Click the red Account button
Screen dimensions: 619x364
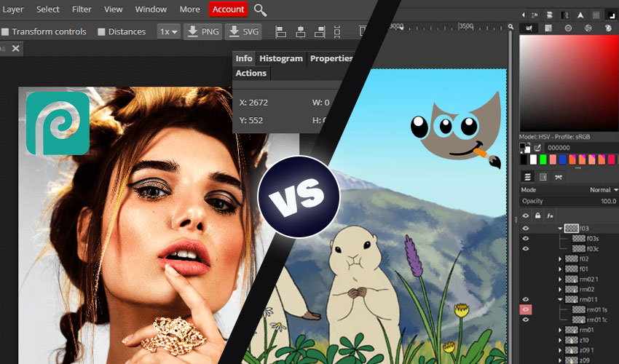pos(228,9)
